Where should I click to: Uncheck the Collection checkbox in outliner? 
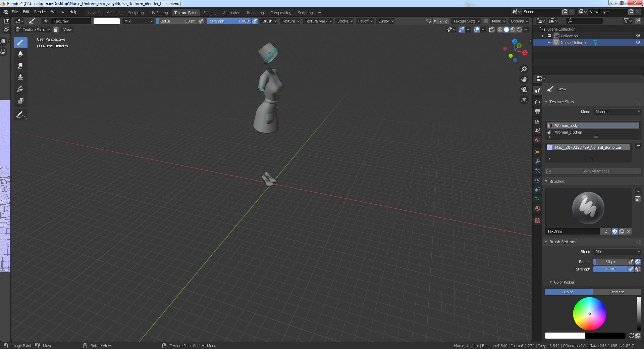549,36
